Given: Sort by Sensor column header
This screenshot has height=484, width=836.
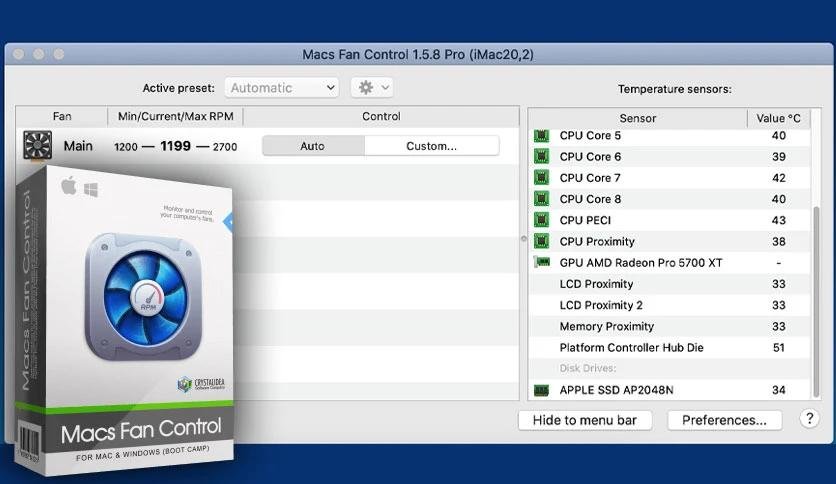Looking at the screenshot, I should tap(638, 118).
